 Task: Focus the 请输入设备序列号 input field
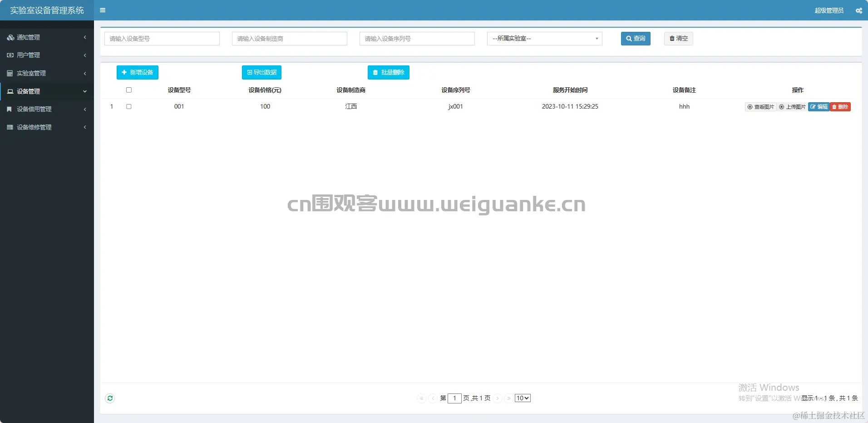coord(417,39)
